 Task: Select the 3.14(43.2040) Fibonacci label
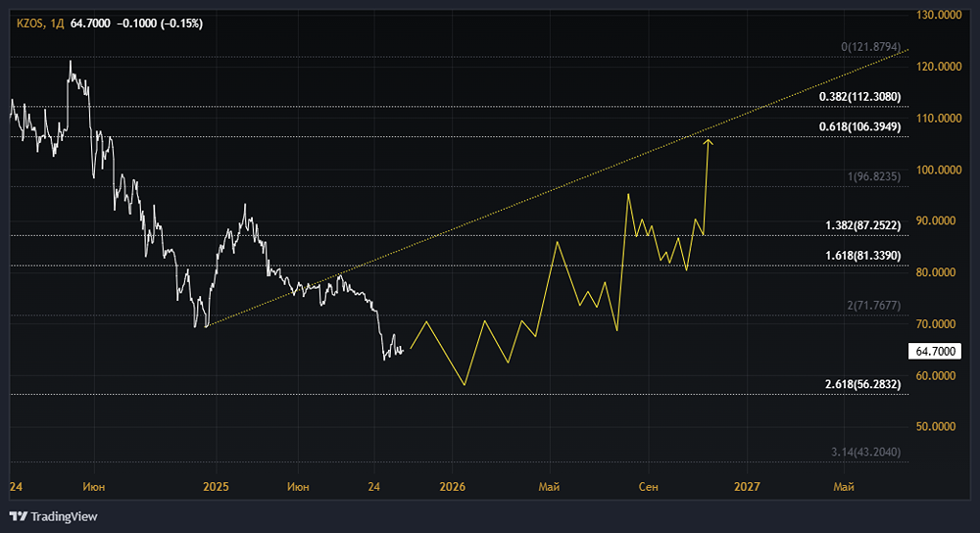coord(865,452)
